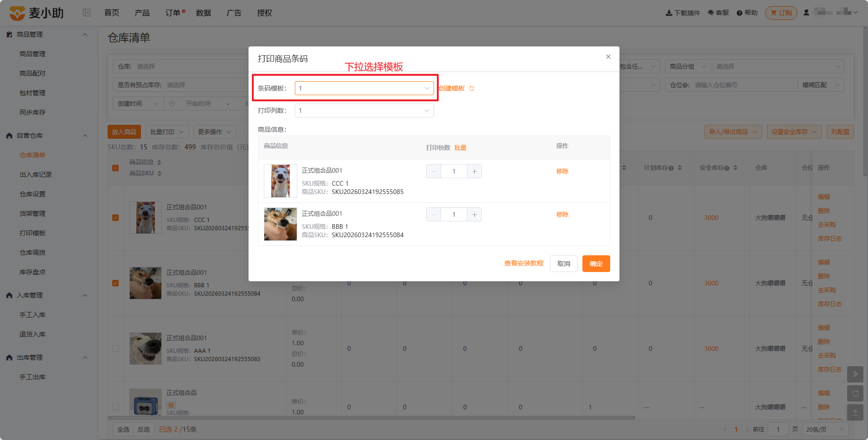Click refresh icon next to 创建模板
The image size is (868, 440).
(x=472, y=88)
